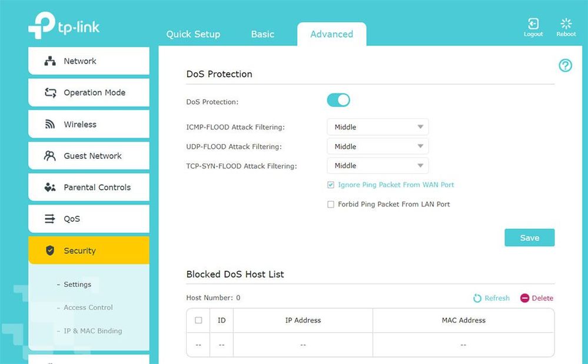
Task: Click the Host Number: 0 text
Action: [x=214, y=298]
